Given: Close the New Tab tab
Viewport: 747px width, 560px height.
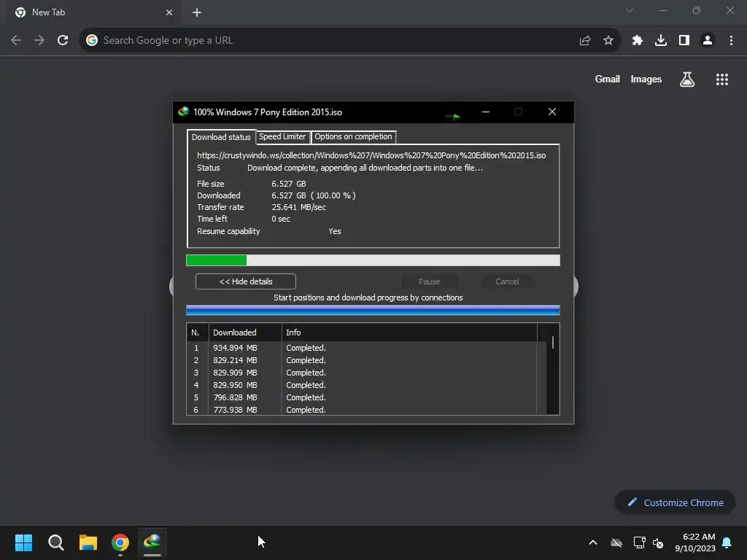Looking at the screenshot, I should pos(169,12).
